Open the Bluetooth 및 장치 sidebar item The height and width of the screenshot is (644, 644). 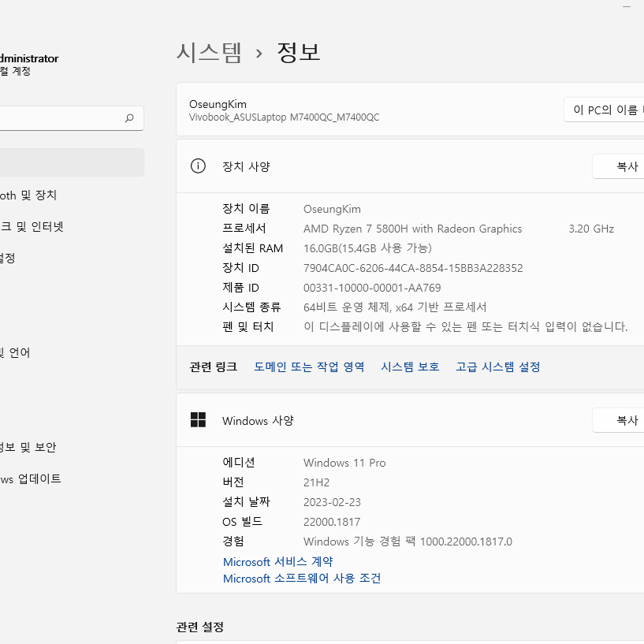click(28, 195)
